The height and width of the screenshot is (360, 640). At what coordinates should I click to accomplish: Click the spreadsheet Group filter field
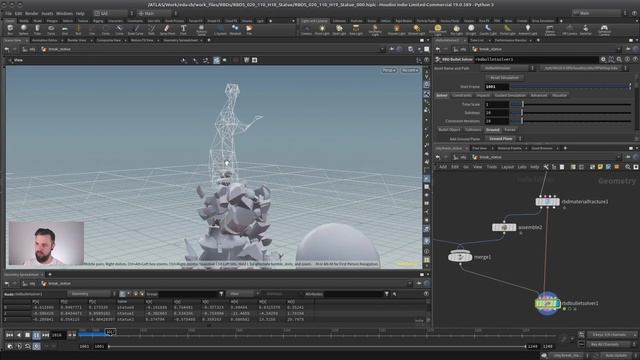tap(188, 294)
